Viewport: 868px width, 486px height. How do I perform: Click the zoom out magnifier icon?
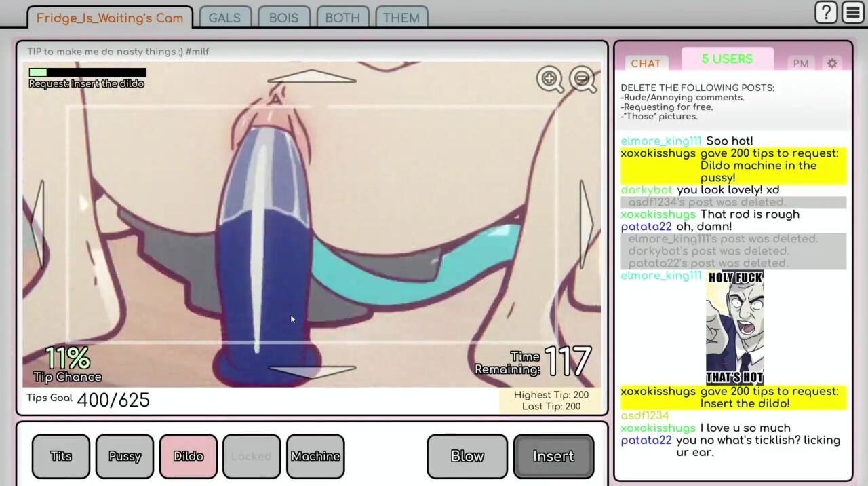583,79
